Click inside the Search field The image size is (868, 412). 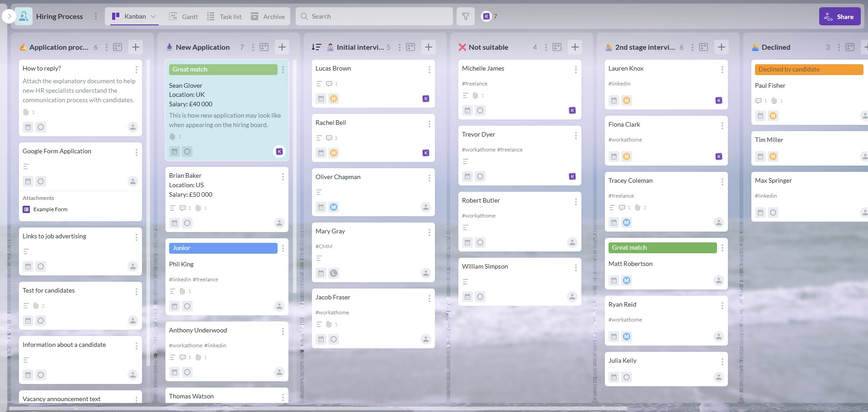tap(374, 16)
